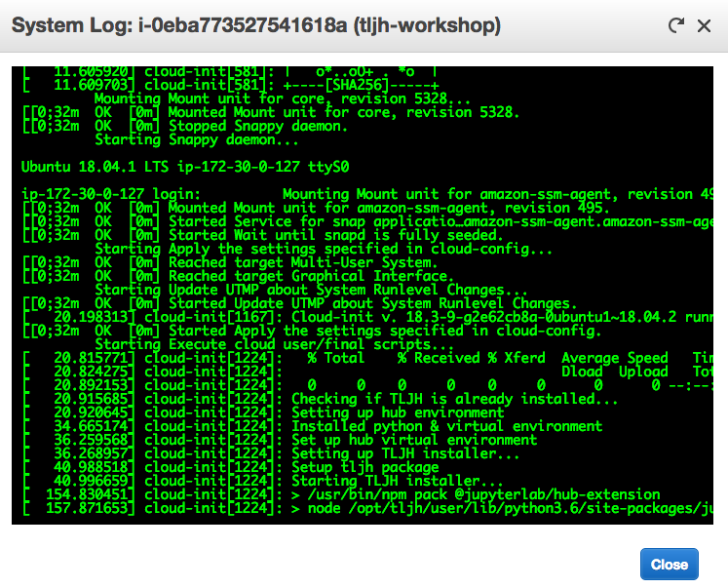Click 'Installed python & virtual environment' line

click(446, 426)
